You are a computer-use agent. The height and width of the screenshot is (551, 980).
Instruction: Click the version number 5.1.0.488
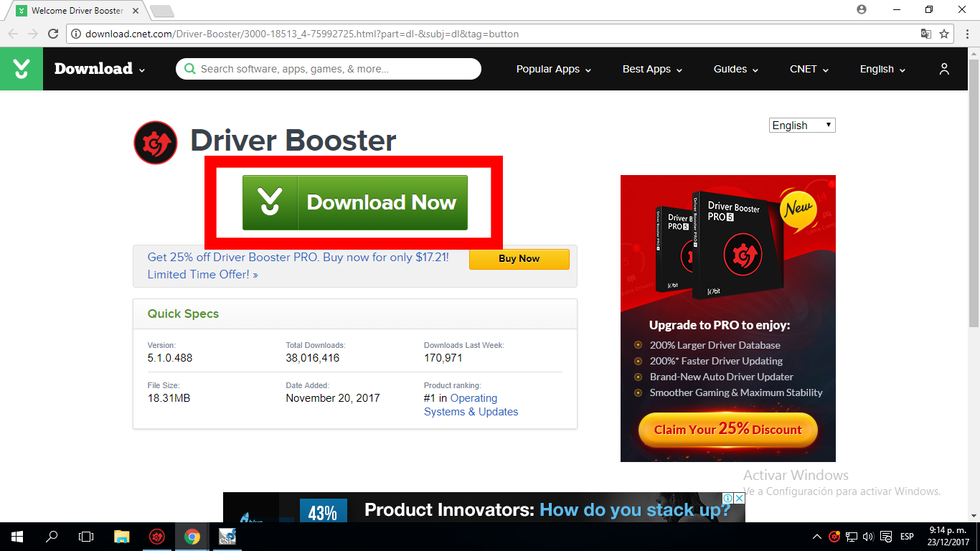(170, 358)
